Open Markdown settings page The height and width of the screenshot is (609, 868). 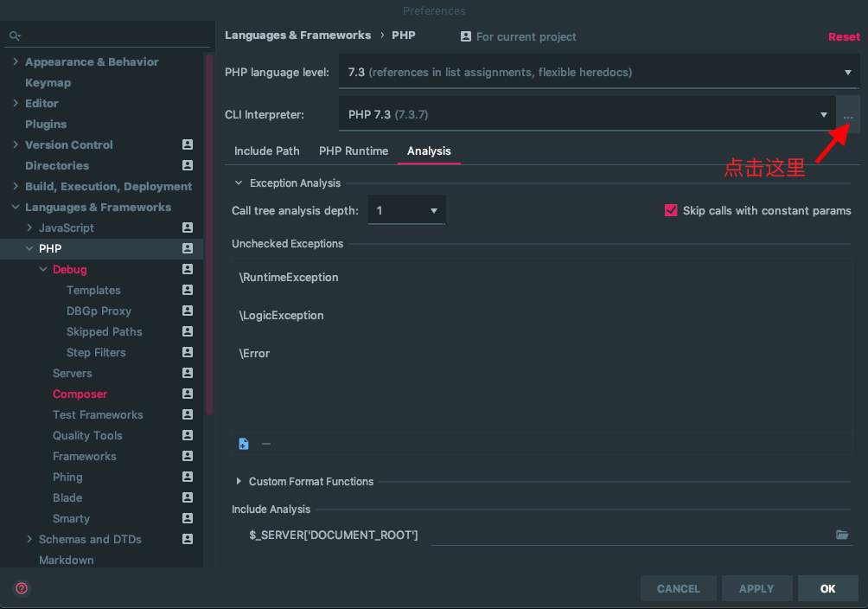point(67,560)
